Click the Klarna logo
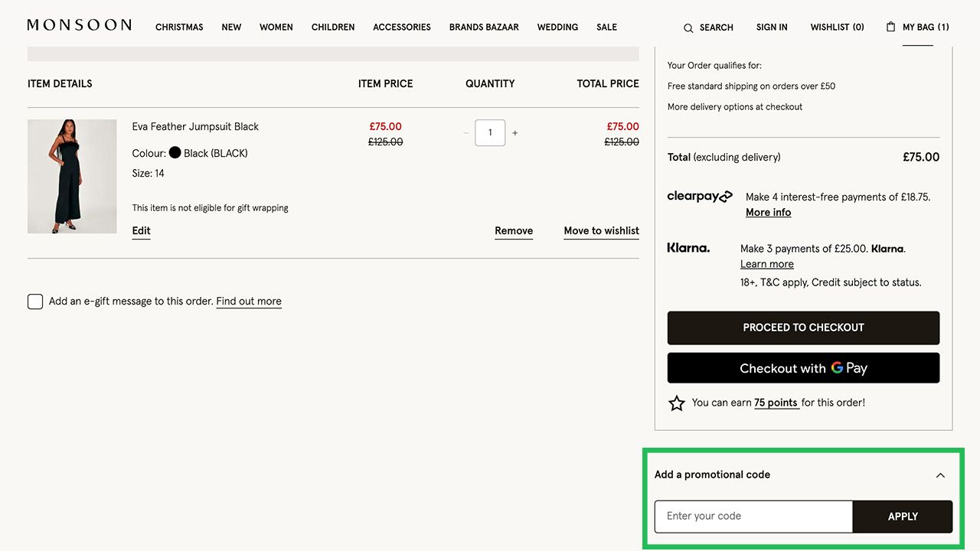Image resolution: width=980 pixels, height=551 pixels. (688, 248)
